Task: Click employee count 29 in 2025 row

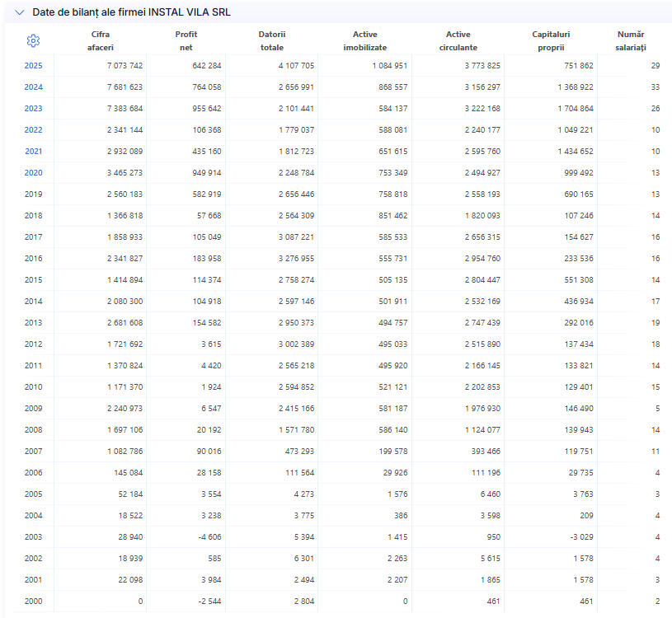Action: tap(656, 66)
